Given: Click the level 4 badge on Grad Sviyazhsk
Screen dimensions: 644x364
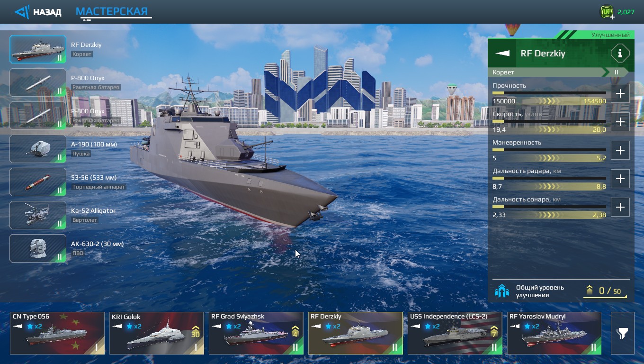Looking at the screenshot, I should click(x=295, y=332).
